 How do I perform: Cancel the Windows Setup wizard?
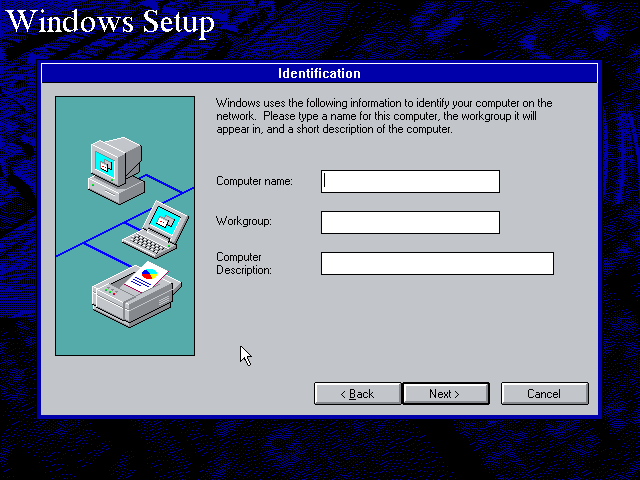pyautogui.click(x=544, y=393)
